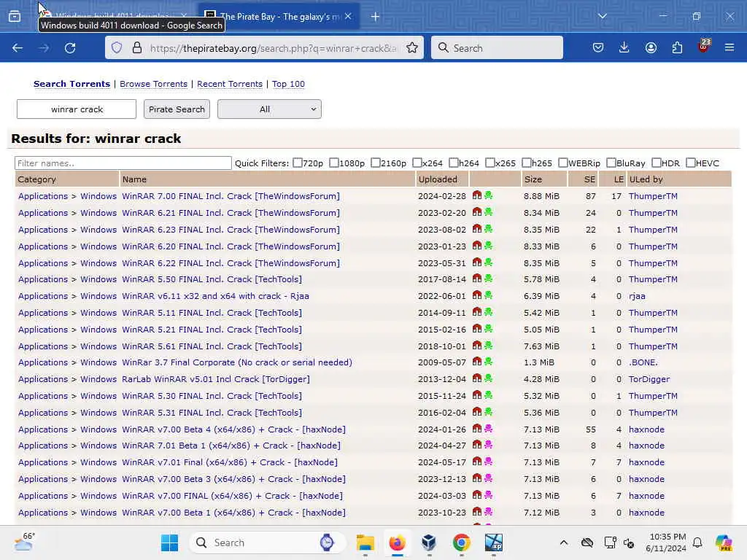Sort results by Size column

pyautogui.click(x=533, y=179)
